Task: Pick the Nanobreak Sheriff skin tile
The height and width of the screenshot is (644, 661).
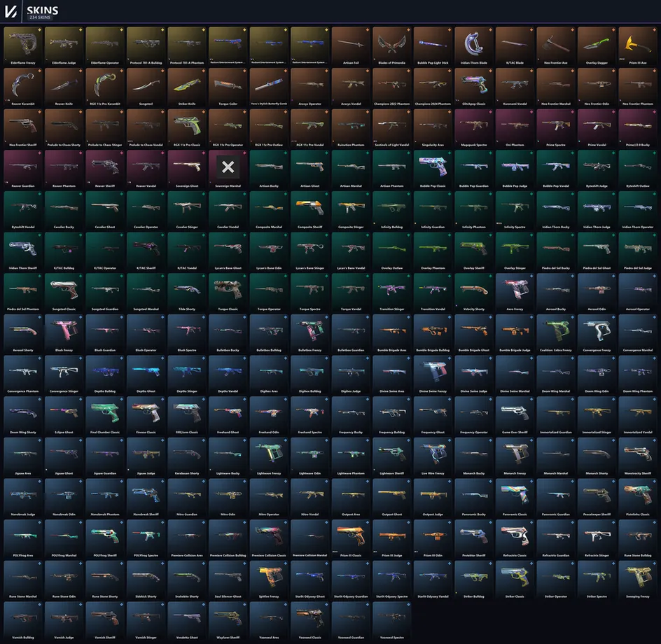Action: (146, 498)
